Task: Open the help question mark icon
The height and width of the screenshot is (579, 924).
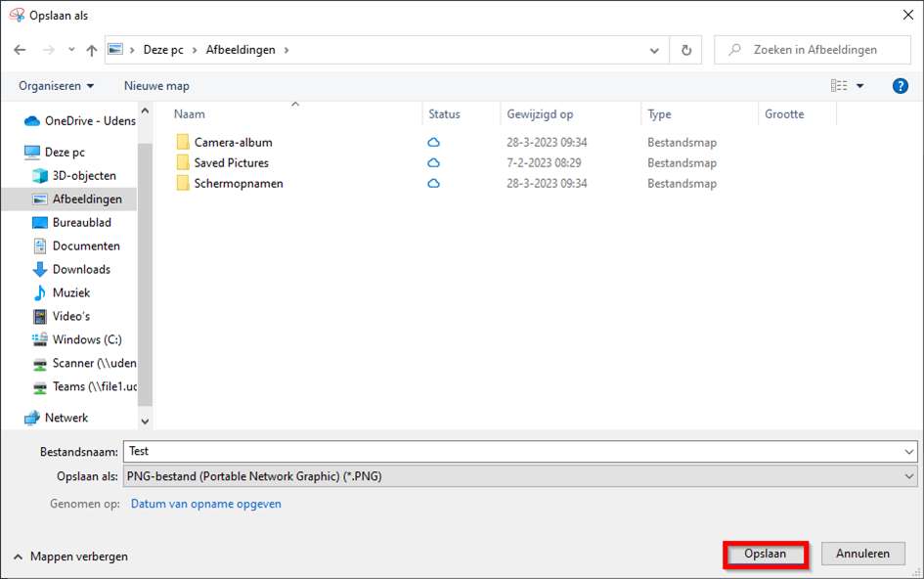Action: [901, 86]
